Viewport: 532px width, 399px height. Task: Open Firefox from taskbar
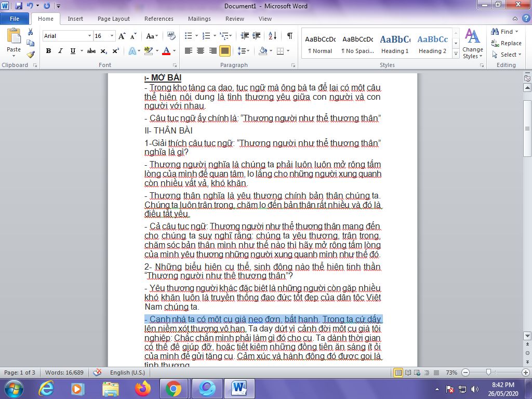(x=142, y=389)
